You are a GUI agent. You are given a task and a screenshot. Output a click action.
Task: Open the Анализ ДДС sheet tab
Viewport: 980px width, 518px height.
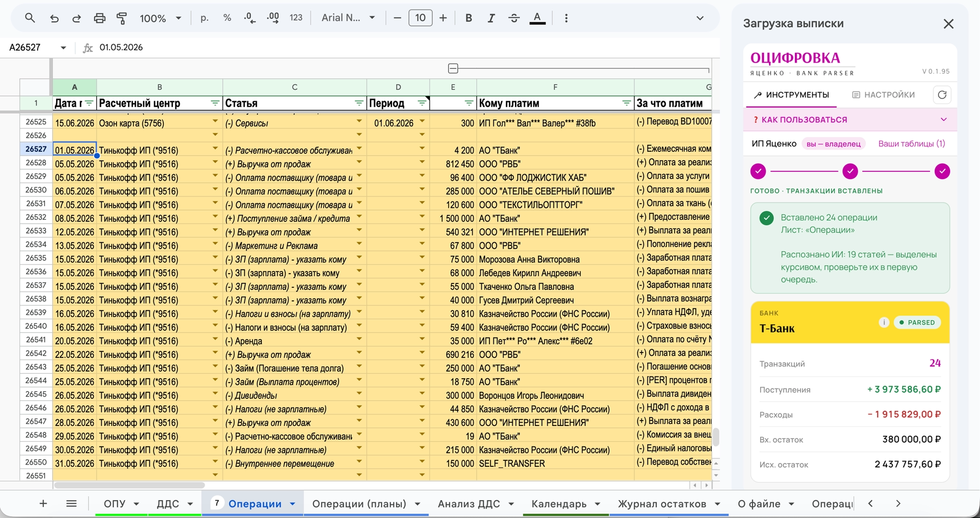click(469, 504)
